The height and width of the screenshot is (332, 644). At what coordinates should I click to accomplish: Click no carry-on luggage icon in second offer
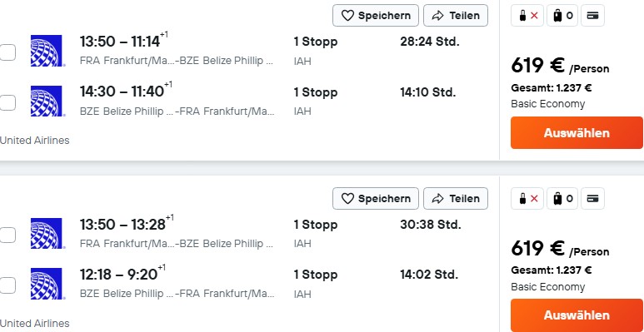click(527, 199)
